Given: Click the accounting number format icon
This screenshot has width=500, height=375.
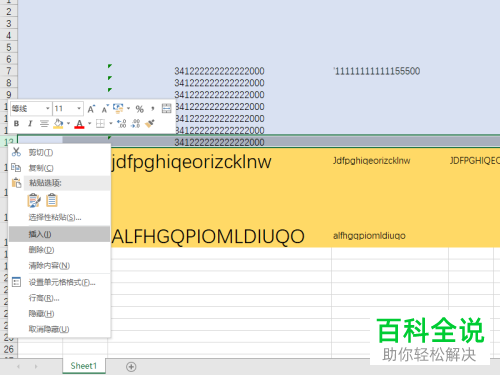Looking at the screenshot, I should (x=118, y=108).
